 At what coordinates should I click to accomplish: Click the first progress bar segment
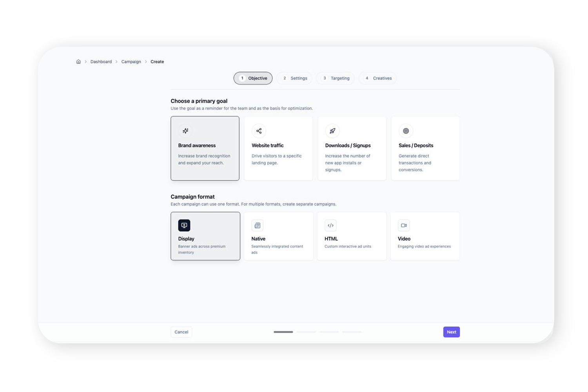(x=283, y=332)
